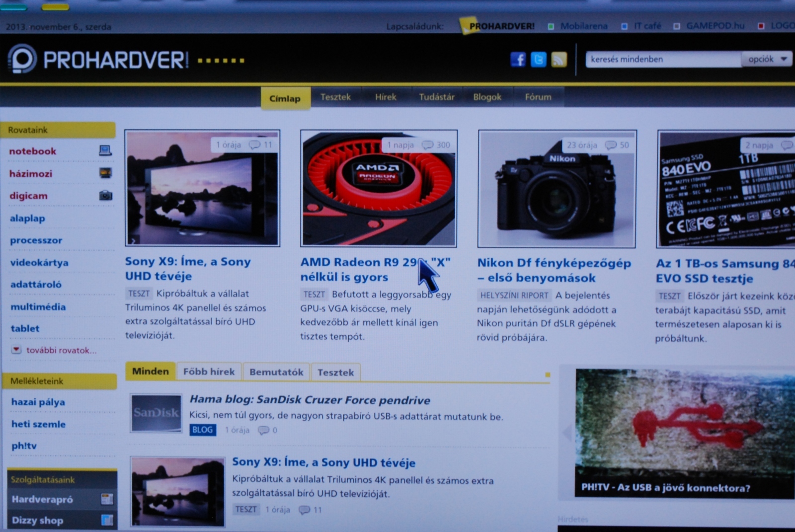The width and height of the screenshot is (795, 532).
Task: Click the keresés mindenben search field
Action: click(663, 59)
